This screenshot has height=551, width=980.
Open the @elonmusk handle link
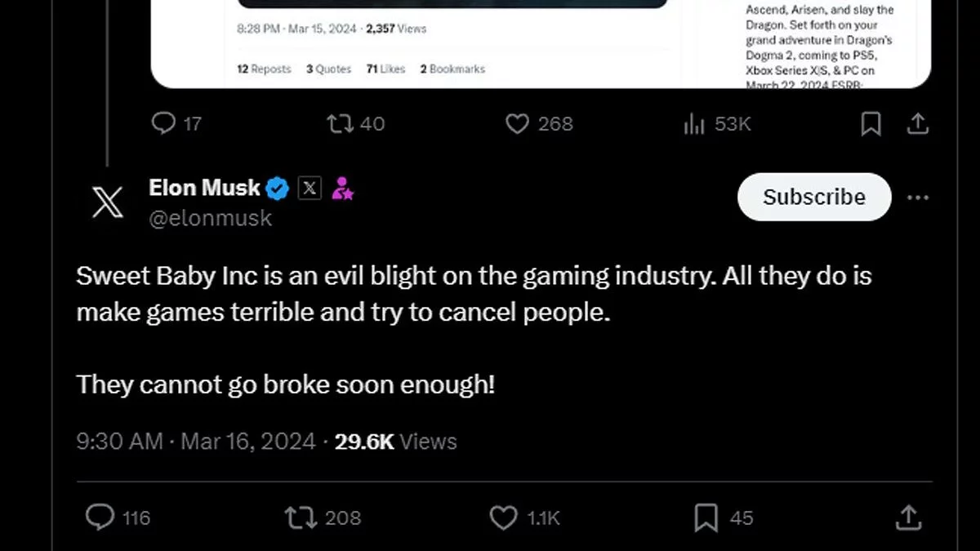[210, 218]
